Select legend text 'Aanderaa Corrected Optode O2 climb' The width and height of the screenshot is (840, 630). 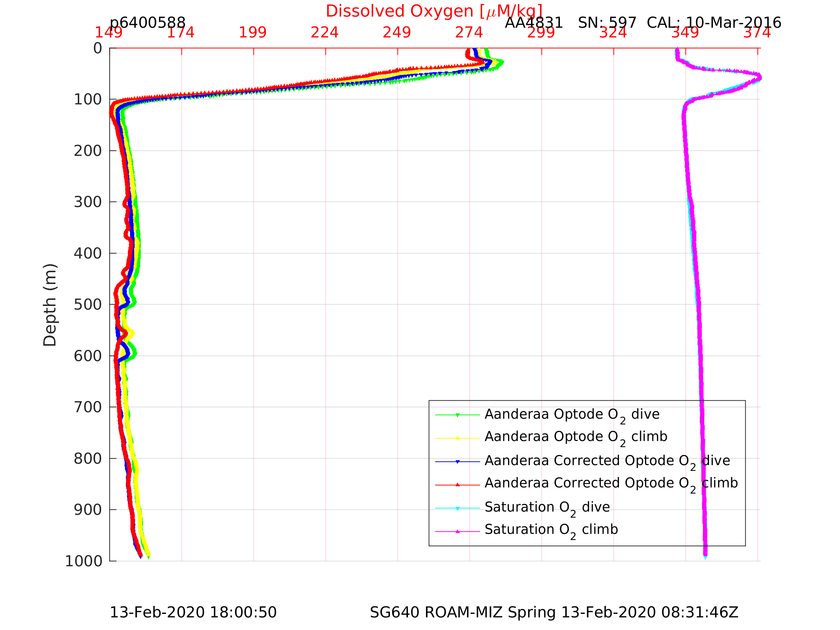tap(611, 485)
